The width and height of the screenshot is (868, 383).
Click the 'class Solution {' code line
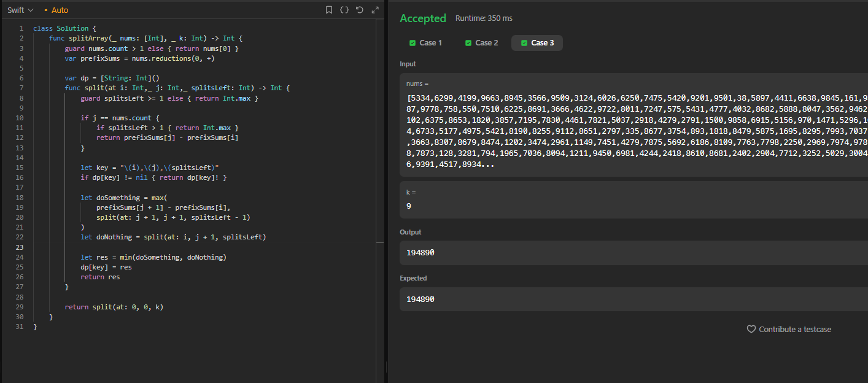click(x=65, y=28)
